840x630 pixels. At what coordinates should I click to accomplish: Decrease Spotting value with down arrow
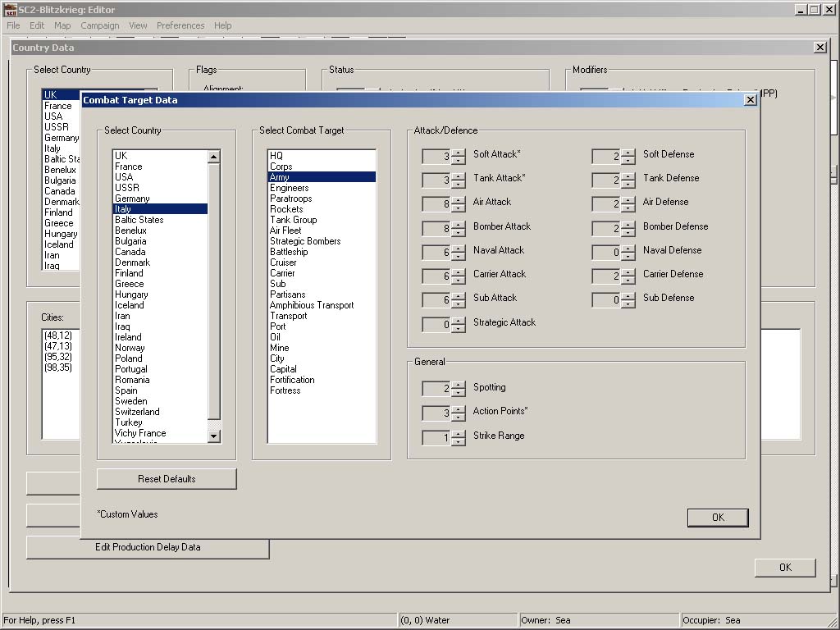458,392
